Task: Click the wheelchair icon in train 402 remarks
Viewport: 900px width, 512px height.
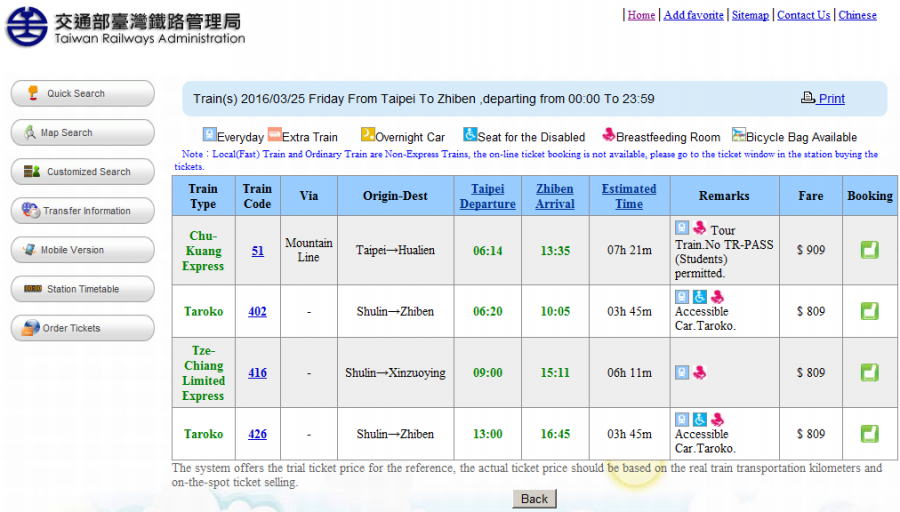Action: tap(700, 297)
